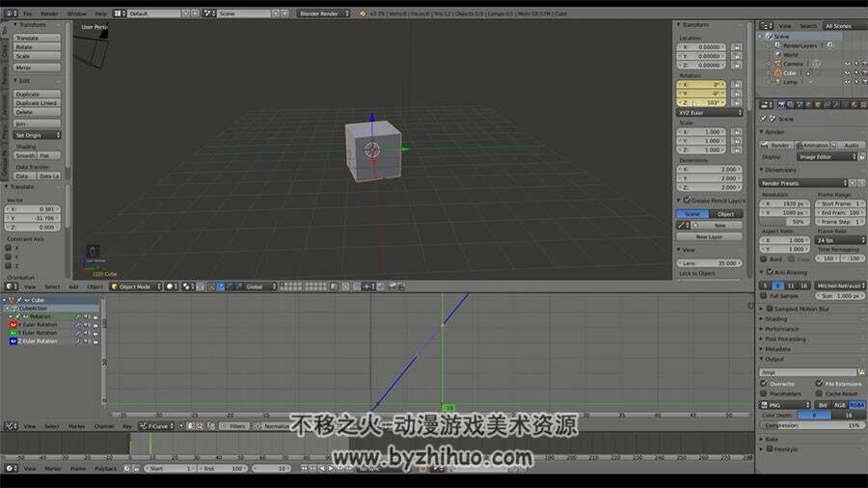The height and width of the screenshot is (488, 868).
Task: Click the Mirror tool button
Action: pos(37,67)
